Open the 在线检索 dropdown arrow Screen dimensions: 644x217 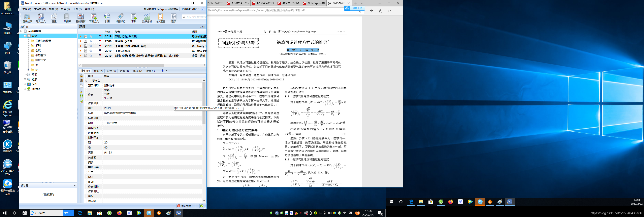click(31, 16)
